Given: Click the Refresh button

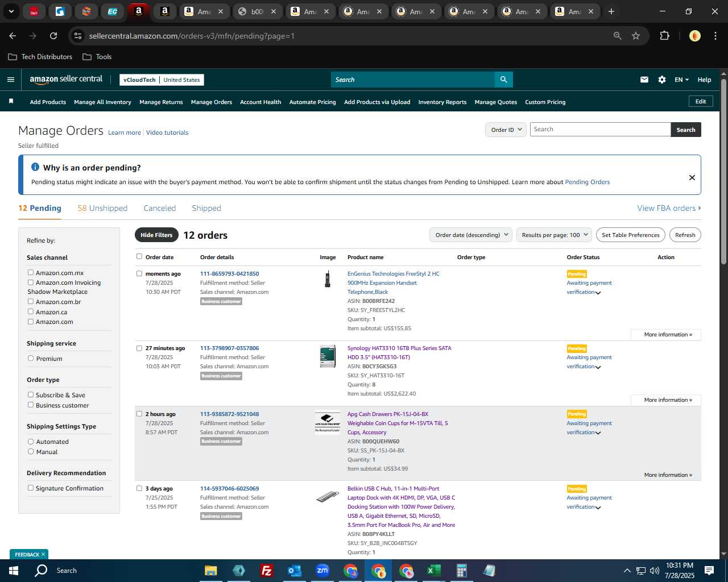Looking at the screenshot, I should (685, 235).
